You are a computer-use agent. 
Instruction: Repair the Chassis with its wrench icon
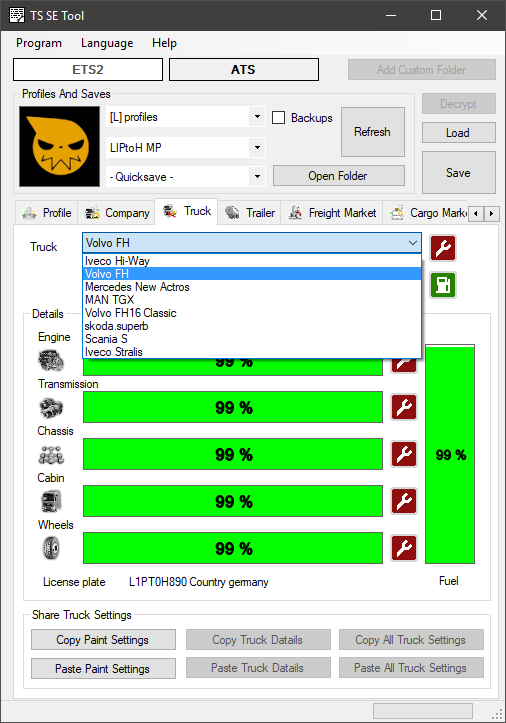pos(404,454)
